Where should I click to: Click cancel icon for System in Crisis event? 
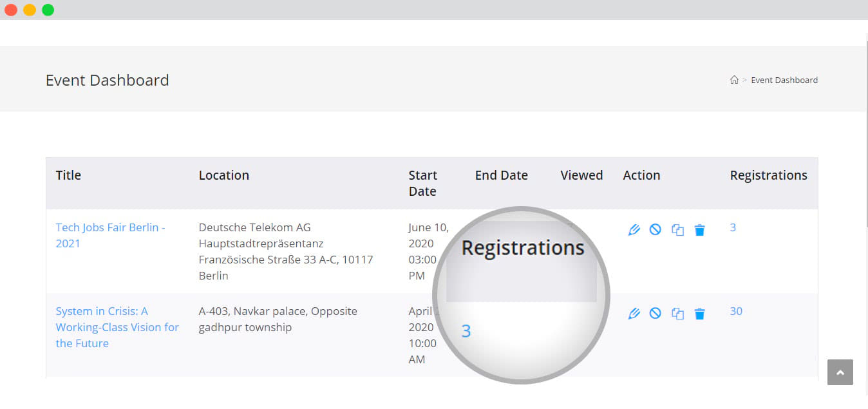[x=655, y=314]
